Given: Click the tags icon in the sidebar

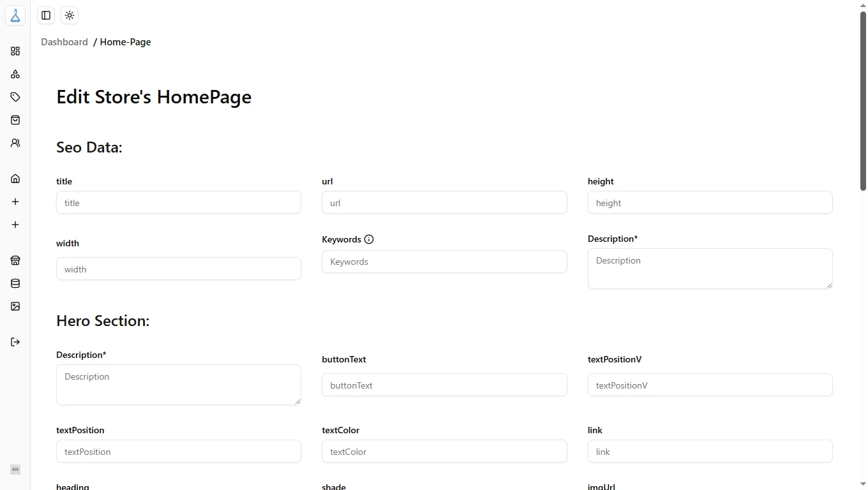Looking at the screenshot, I should pos(15,97).
